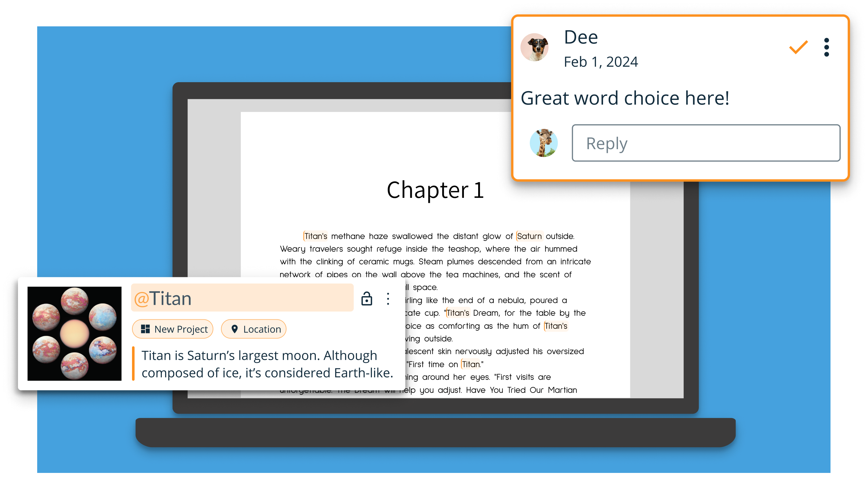Viewport: 868px width, 494px height.
Task: Select the Location tag button
Action: (x=255, y=329)
